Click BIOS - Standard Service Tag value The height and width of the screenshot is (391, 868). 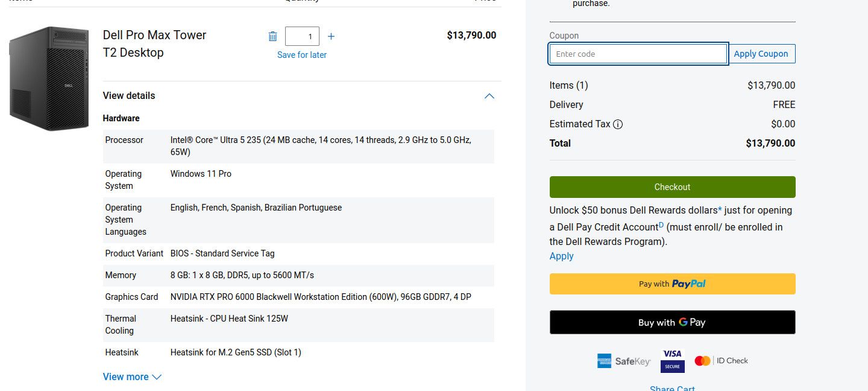[222, 253]
